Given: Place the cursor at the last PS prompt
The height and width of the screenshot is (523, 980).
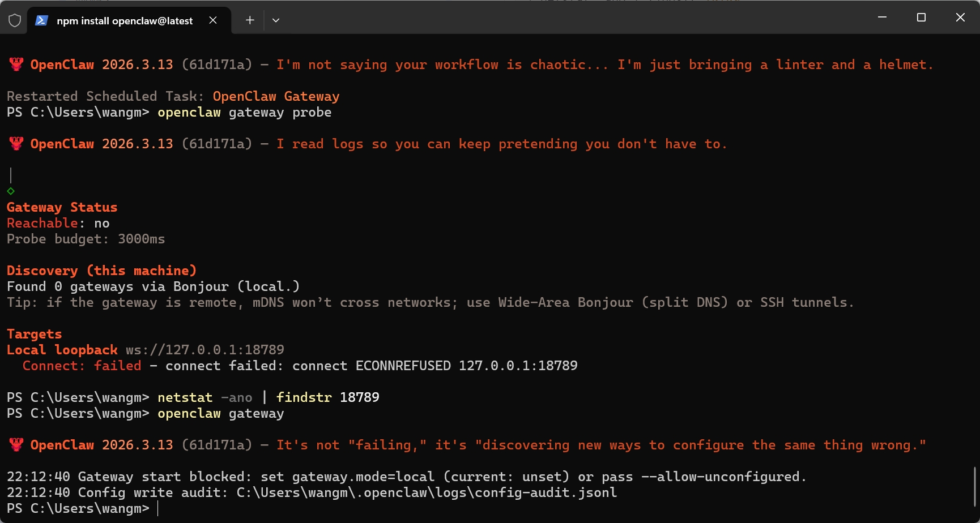Looking at the screenshot, I should pos(158,508).
